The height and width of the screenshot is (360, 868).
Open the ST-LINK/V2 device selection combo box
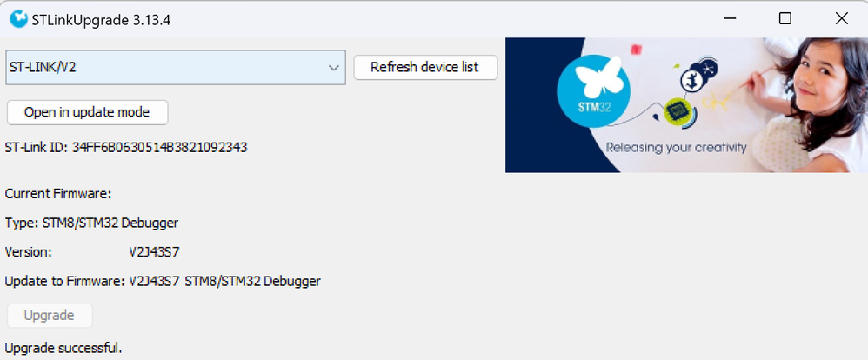pyautogui.click(x=174, y=68)
